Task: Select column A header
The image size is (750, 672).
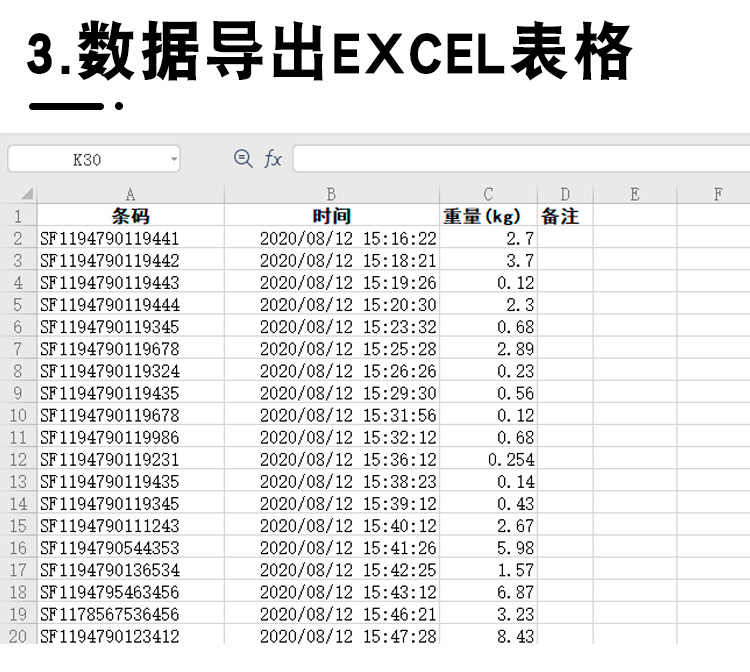Action: tap(131, 194)
